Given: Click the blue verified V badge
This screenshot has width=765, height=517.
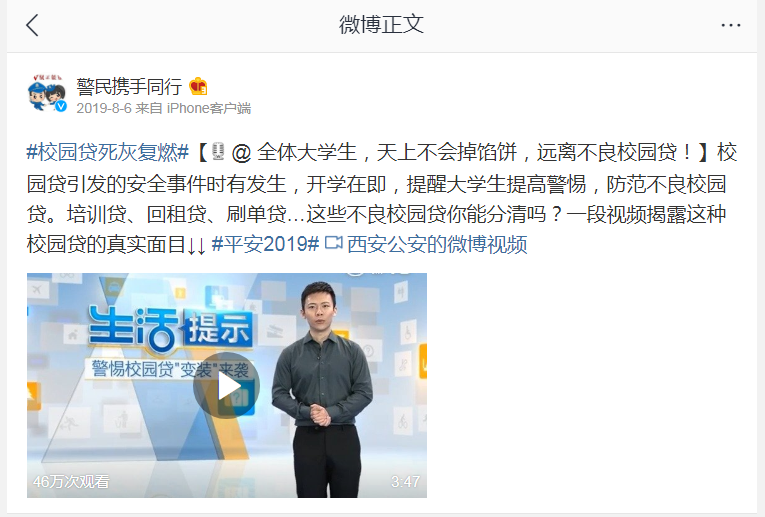Looking at the screenshot, I should (x=60, y=106).
